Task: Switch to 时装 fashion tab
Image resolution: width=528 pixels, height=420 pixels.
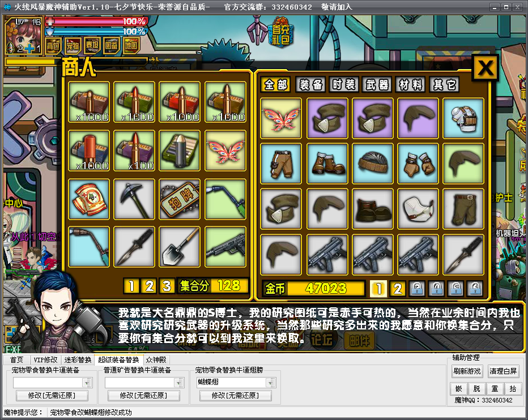Action: pyautogui.click(x=344, y=84)
